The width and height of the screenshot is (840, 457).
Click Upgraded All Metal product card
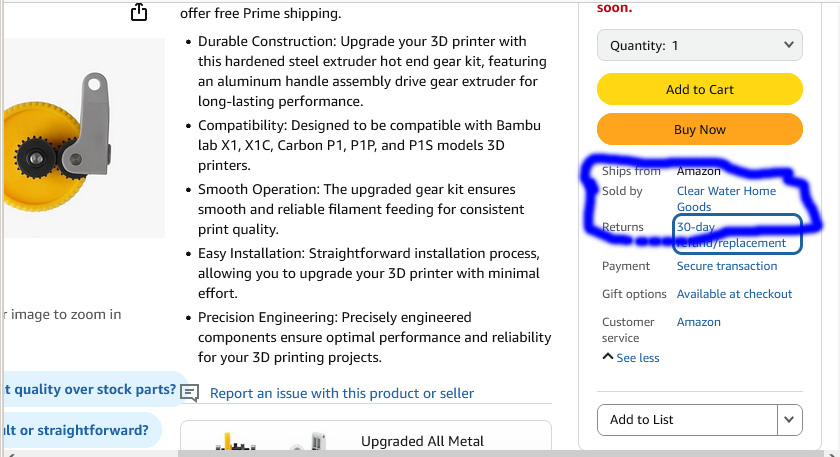pos(366,436)
